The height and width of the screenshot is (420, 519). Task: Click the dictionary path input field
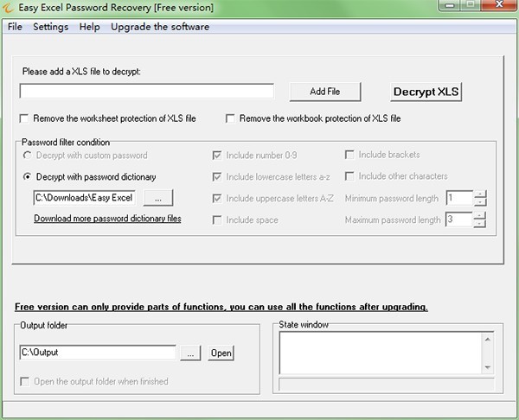click(x=85, y=198)
